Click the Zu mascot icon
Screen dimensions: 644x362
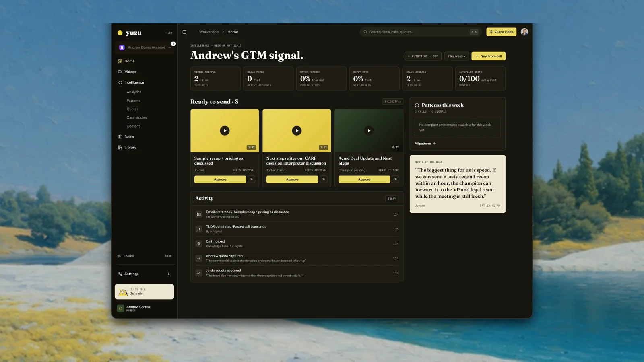[123, 292]
